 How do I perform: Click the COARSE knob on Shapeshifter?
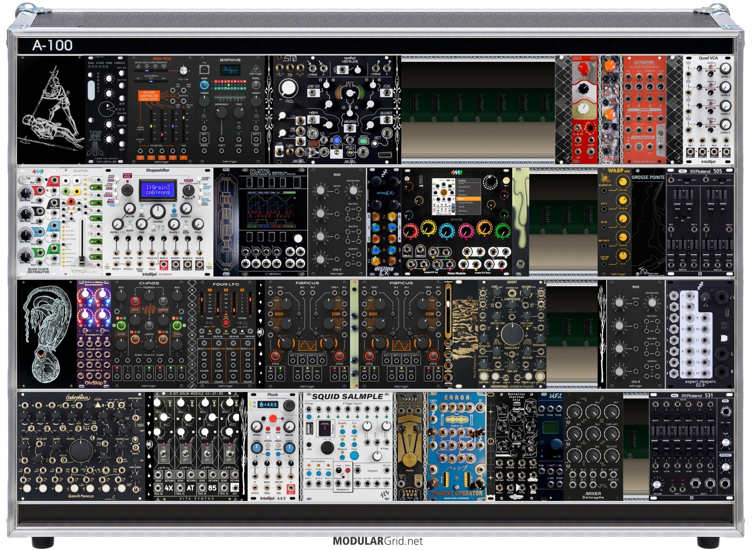(158, 211)
